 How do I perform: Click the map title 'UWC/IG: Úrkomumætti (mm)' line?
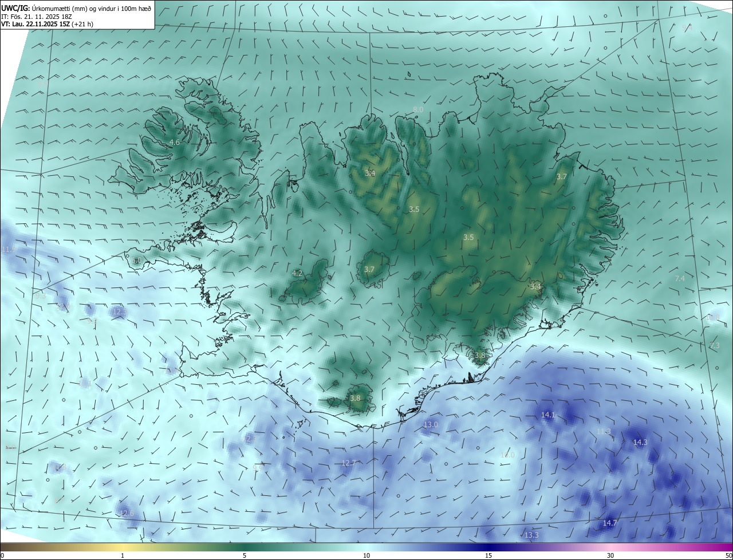pyautogui.click(x=76, y=7)
